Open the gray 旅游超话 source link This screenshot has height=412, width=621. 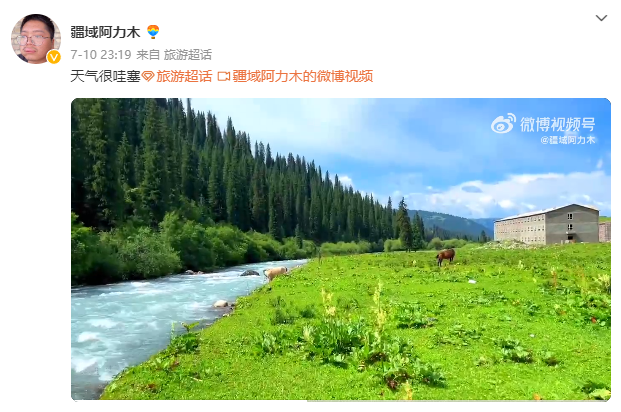188,55
